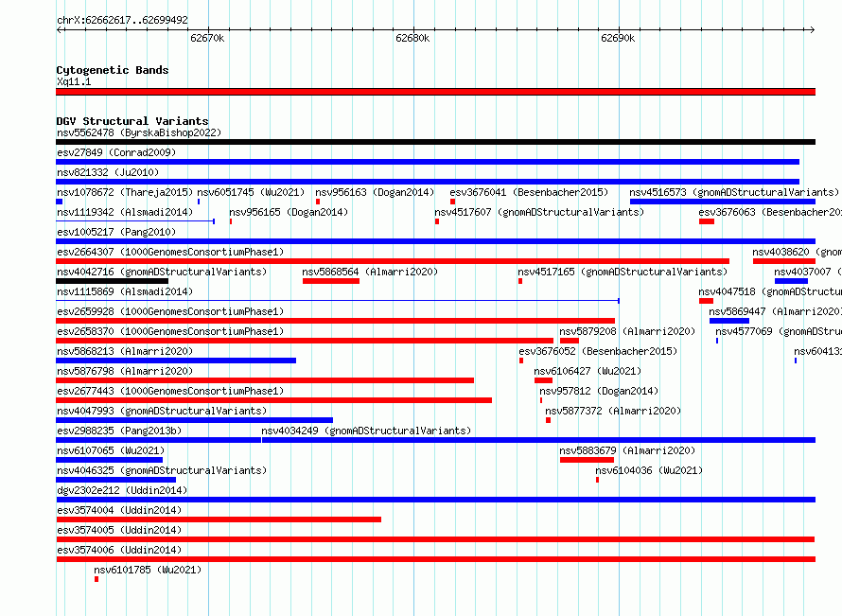Click nsv5883679 (Almarri2020) label
The image size is (842, 616).
[x=627, y=450]
